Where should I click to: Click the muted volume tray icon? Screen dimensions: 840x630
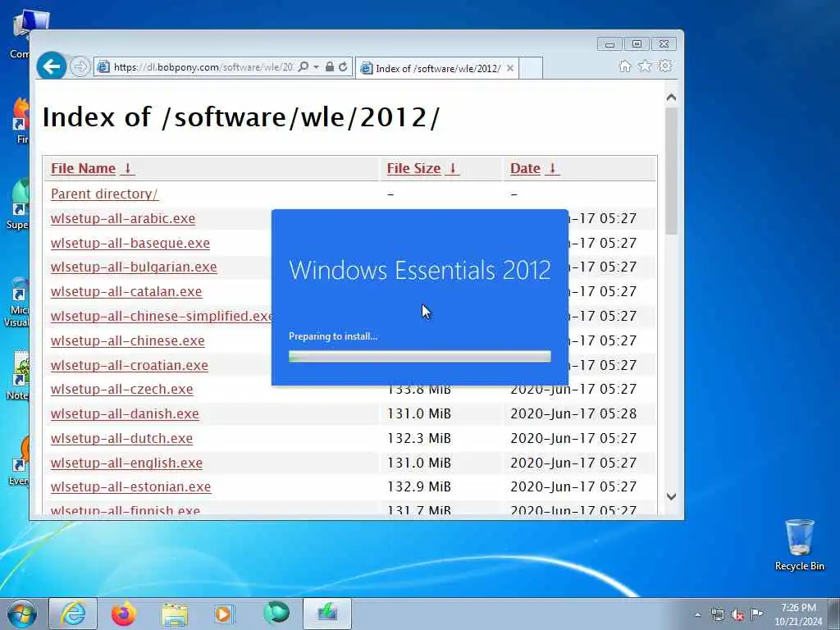pyautogui.click(x=737, y=614)
